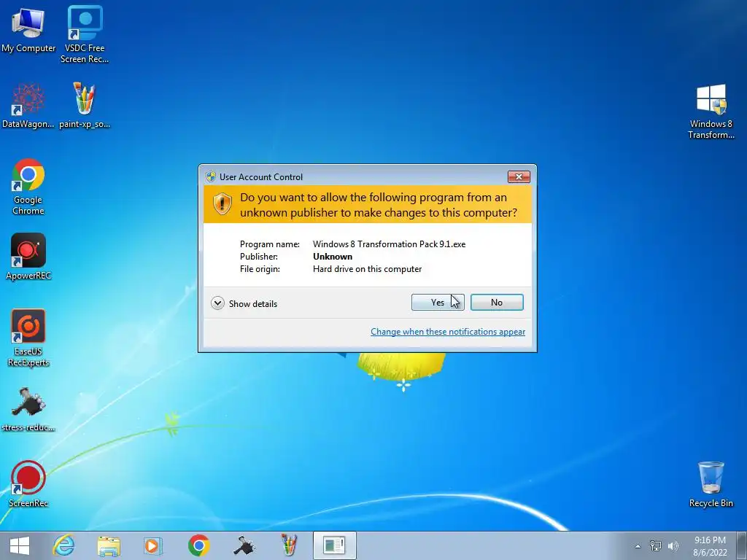Open the network tray icon
747x560 pixels.
pos(656,546)
